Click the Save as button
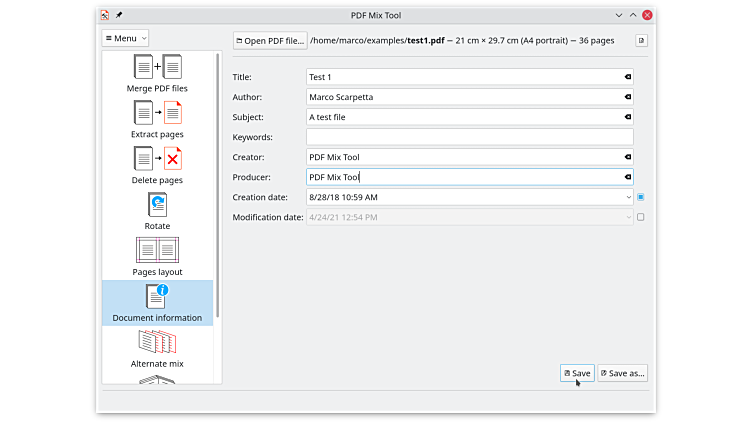The image size is (752, 423). click(622, 373)
